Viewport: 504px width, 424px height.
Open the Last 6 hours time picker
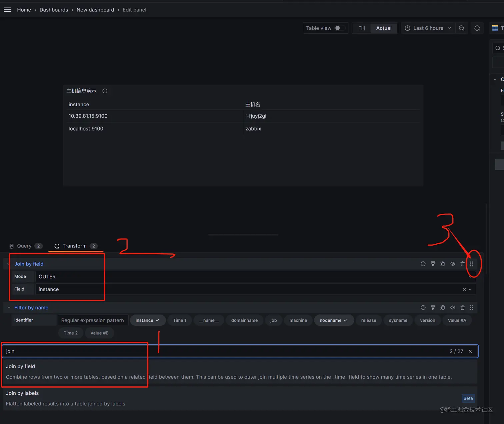click(428, 28)
